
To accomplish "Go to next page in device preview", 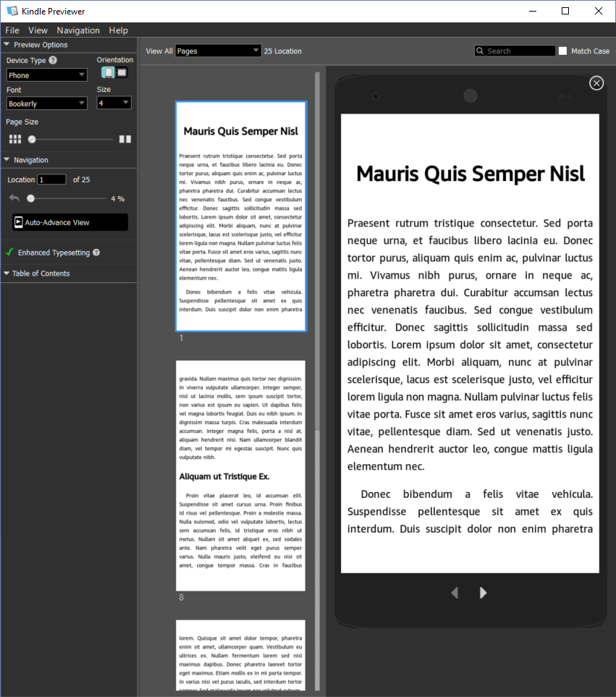I will (x=483, y=593).
